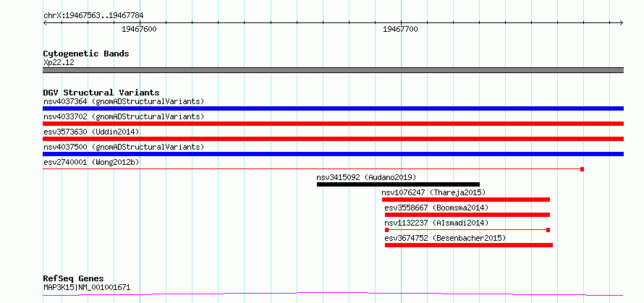644x303 pixels.
Task: Open the esv3674752 (Besenbacher2015) label
Action: [445, 238]
